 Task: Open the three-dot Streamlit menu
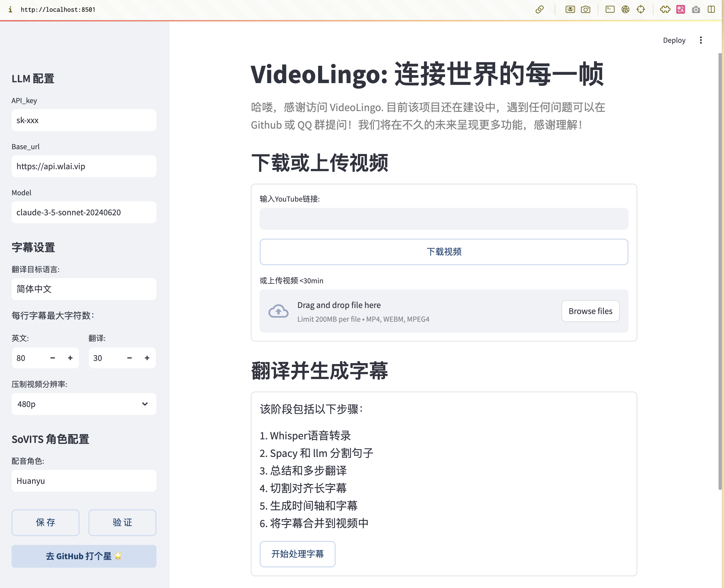point(701,40)
